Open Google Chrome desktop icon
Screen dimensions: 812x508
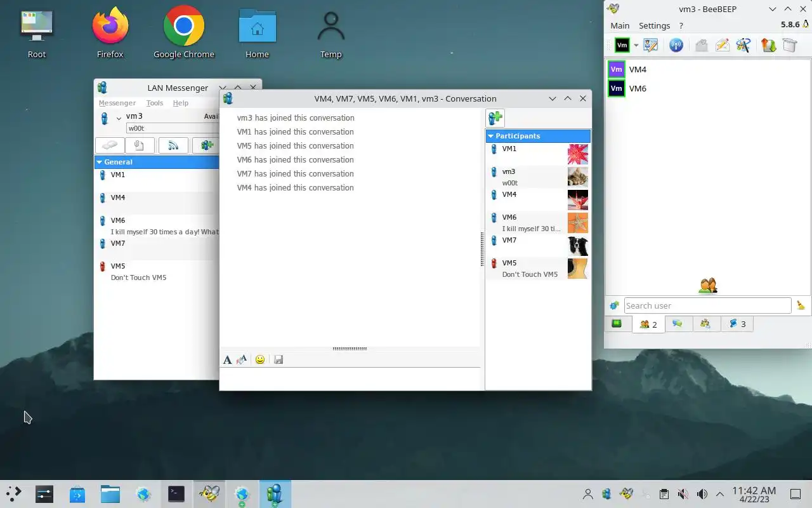tap(184, 33)
